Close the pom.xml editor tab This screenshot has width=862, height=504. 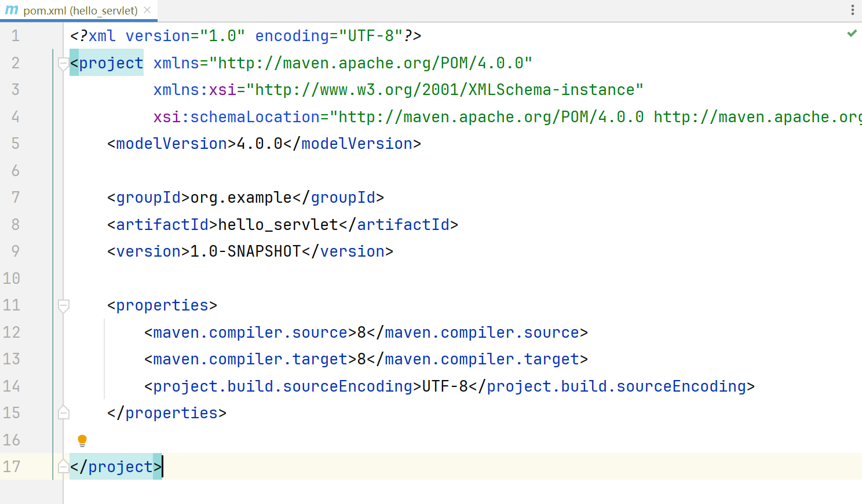147,10
